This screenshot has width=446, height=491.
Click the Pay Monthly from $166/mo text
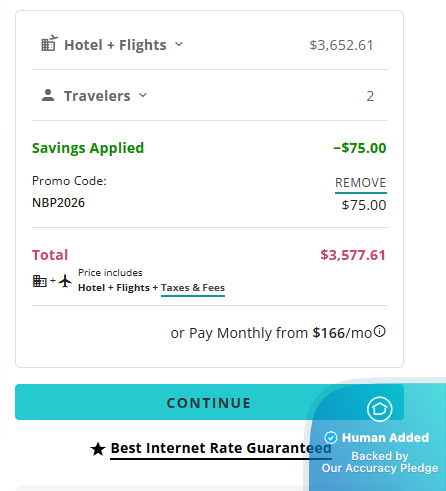tap(271, 333)
